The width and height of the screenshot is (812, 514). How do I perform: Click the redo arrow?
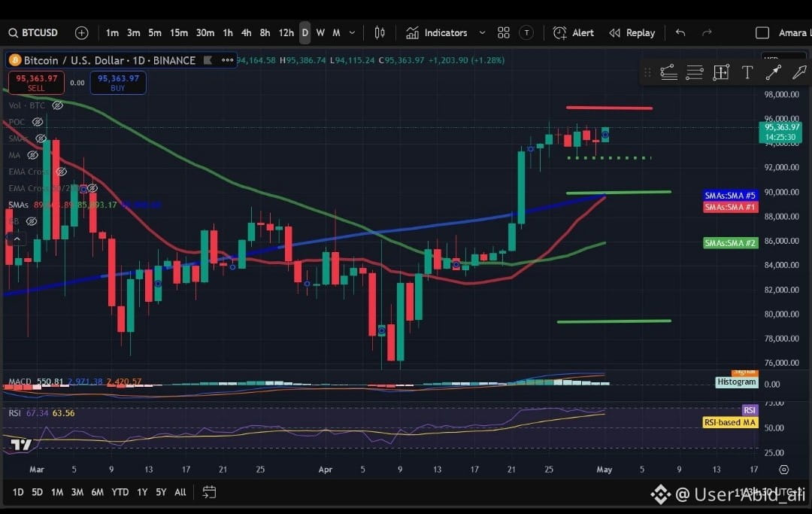706,32
